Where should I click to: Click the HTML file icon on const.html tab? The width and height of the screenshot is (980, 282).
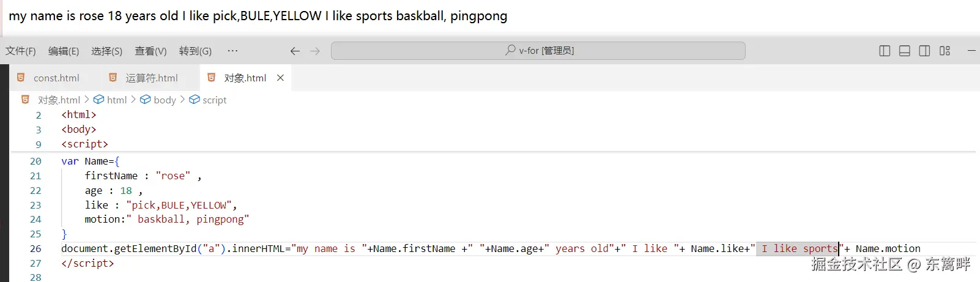21,78
